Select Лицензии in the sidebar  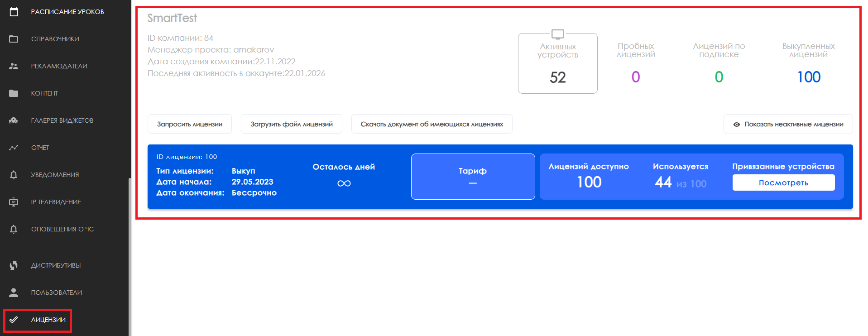click(x=48, y=320)
